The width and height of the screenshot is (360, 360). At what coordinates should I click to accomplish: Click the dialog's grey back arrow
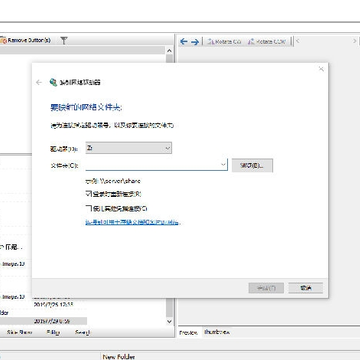pos(39,82)
